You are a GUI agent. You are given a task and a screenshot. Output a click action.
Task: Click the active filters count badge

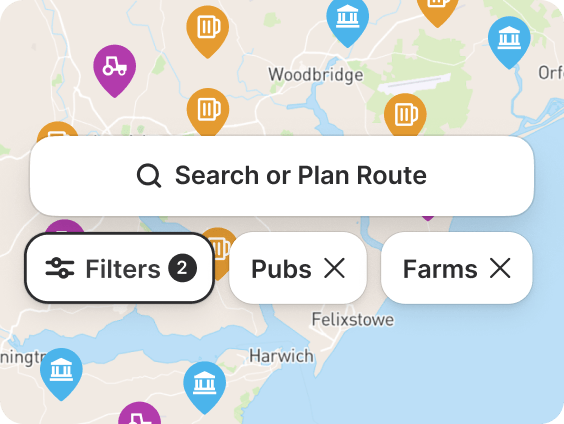[x=183, y=268]
